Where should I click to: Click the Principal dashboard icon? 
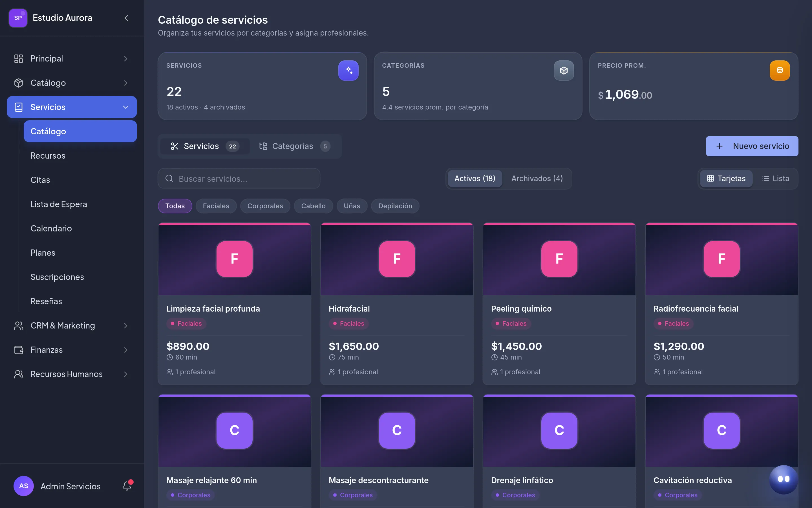(19, 59)
